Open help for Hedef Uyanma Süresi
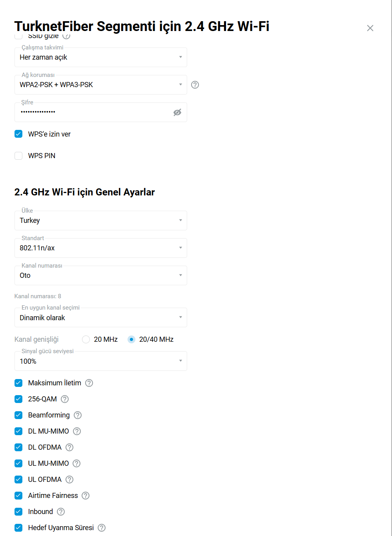This screenshot has height=536, width=392. (102, 528)
